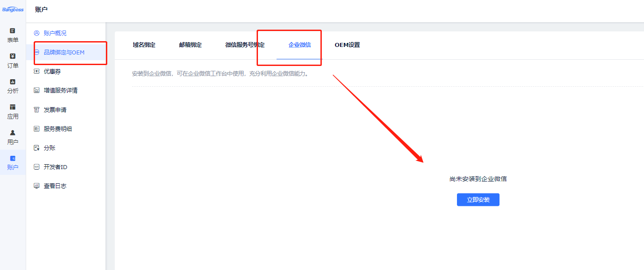Switch to the 域名绑定 tab
The width and height of the screenshot is (644, 270).
(x=144, y=45)
